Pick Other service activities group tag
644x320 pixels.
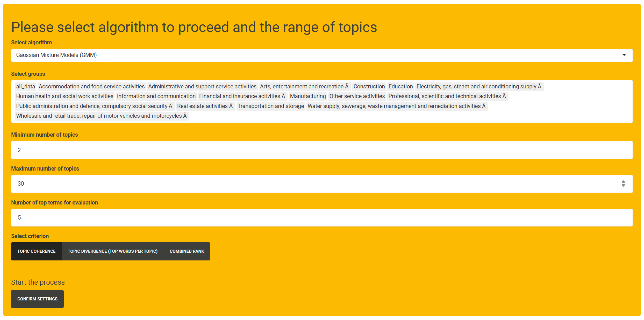pyautogui.click(x=357, y=96)
